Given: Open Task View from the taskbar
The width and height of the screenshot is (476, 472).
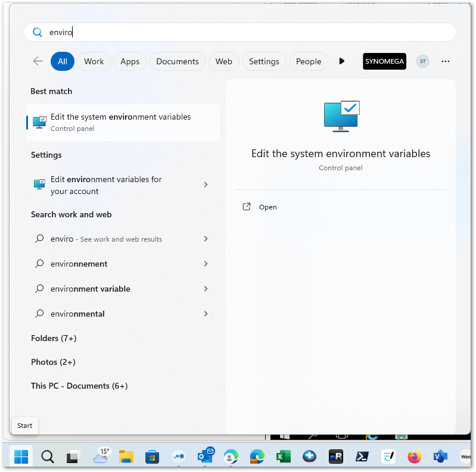Looking at the screenshot, I should click(73, 457).
